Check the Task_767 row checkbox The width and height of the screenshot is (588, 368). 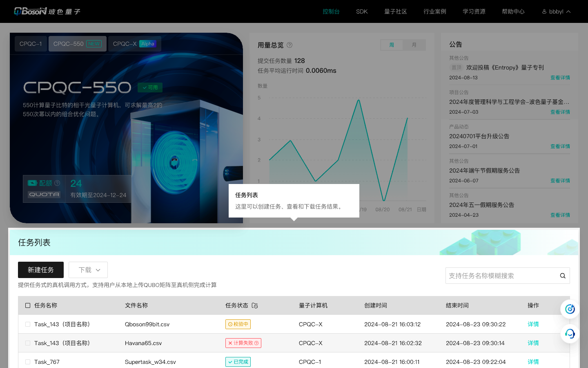pos(28,362)
